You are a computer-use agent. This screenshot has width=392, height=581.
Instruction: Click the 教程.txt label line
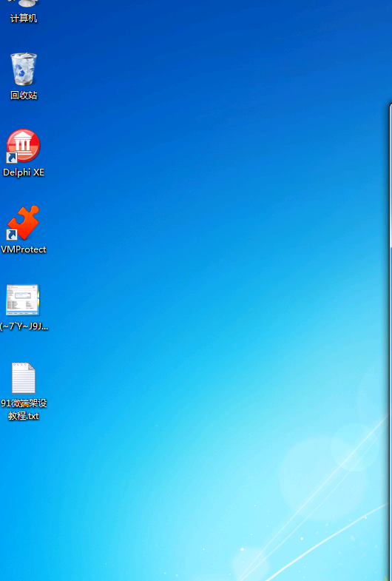24,416
